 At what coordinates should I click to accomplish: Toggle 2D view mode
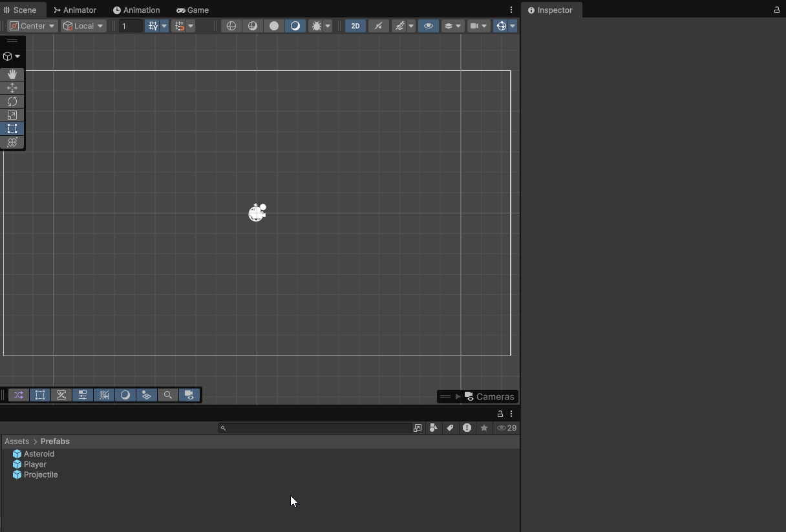[x=356, y=26]
